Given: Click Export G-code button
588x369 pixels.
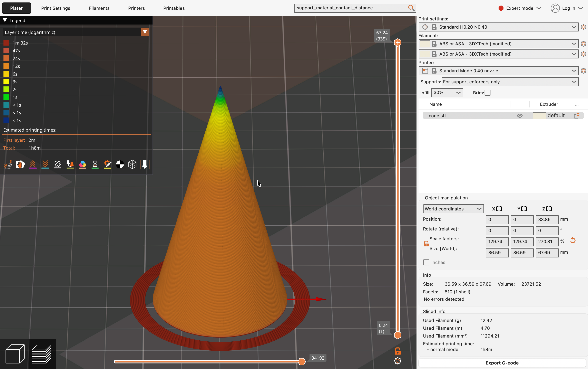Looking at the screenshot, I should click(502, 363).
